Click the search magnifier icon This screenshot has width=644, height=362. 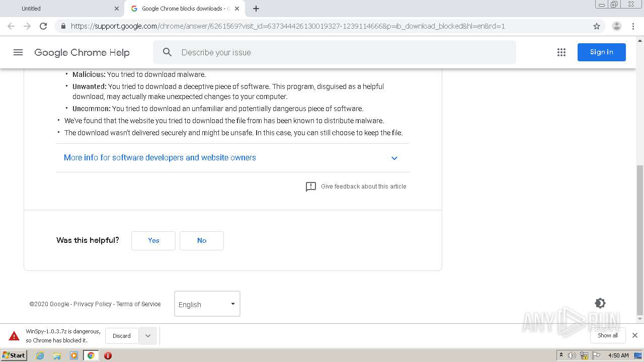[168, 52]
